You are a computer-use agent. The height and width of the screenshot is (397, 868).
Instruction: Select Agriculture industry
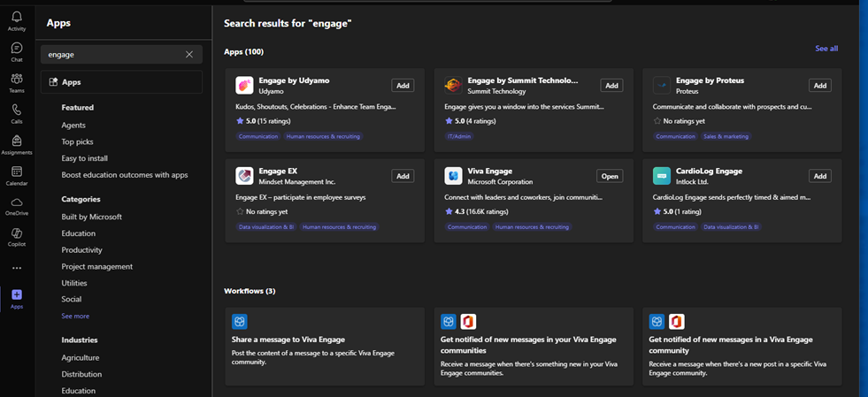pyautogui.click(x=81, y=358)
